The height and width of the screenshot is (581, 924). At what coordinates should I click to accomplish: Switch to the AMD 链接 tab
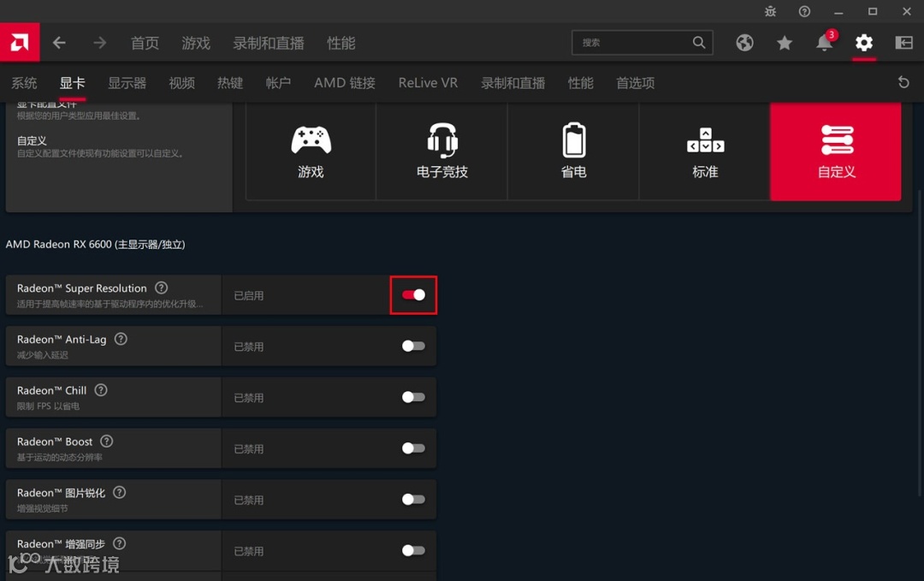[345, 83]
